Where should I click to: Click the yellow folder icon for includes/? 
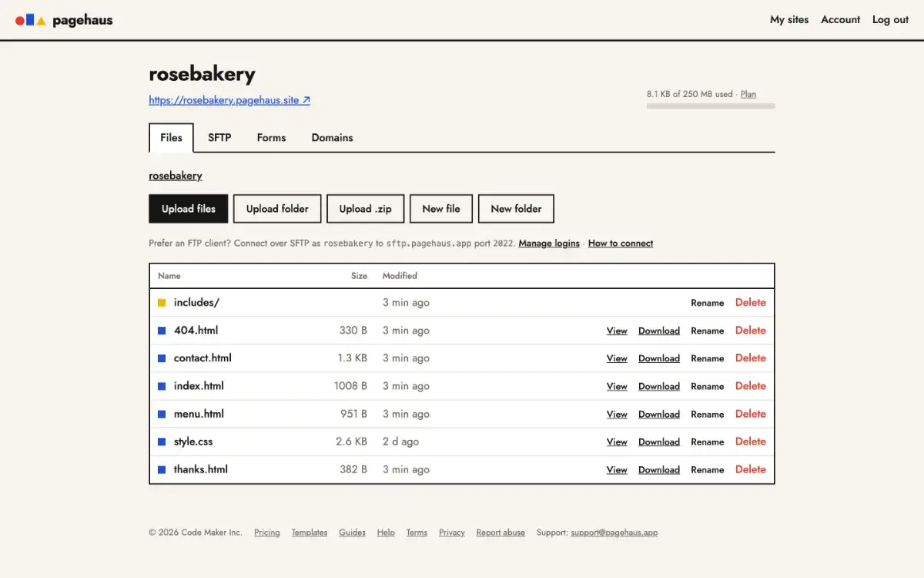162,303
